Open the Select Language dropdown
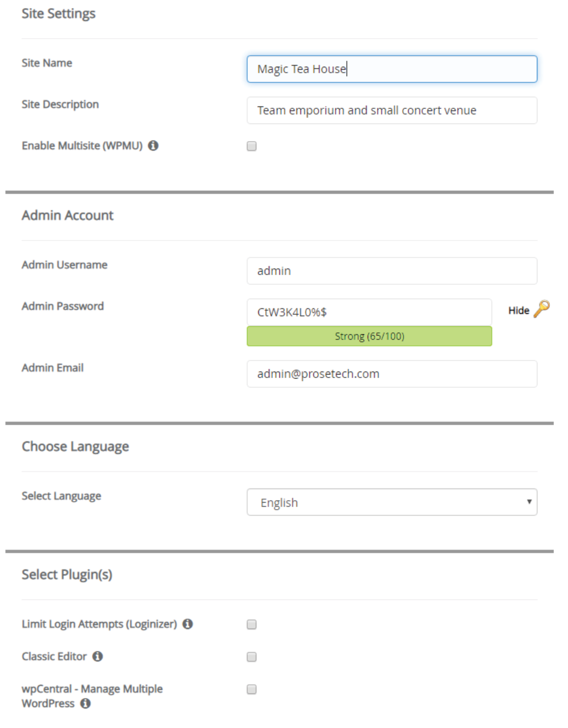Image resolution: width=568 pixels, height=728 pixels. coord(391,502)
